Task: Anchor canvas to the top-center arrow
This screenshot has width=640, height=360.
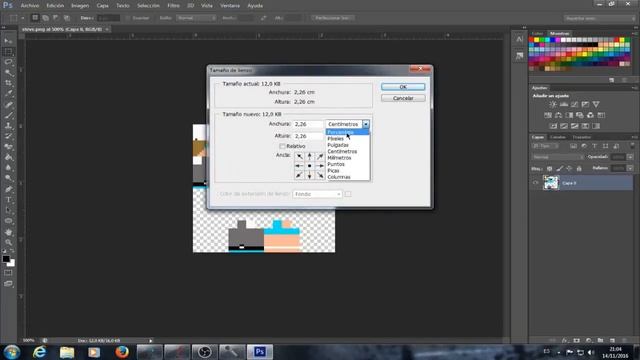Action: 309,156
